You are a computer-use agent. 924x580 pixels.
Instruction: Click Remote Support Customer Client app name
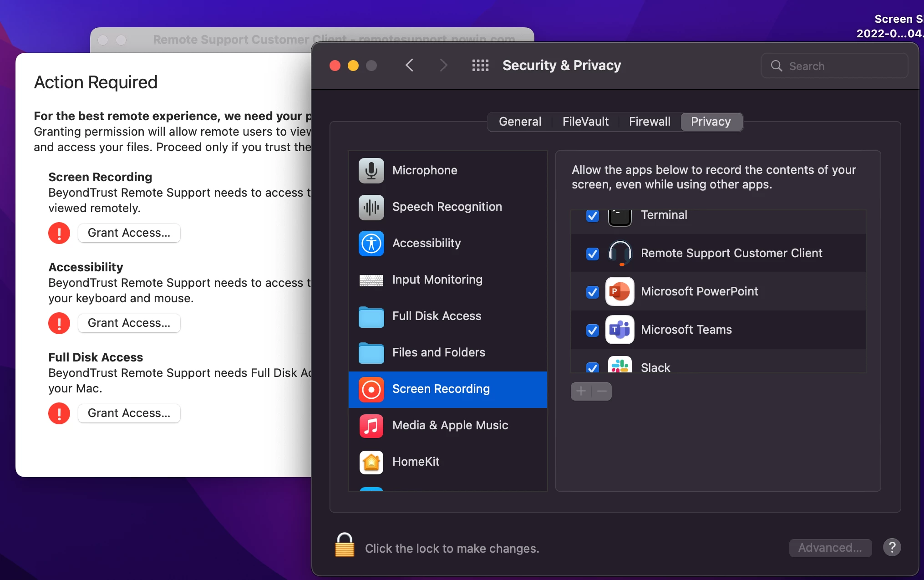coord(731,253)
